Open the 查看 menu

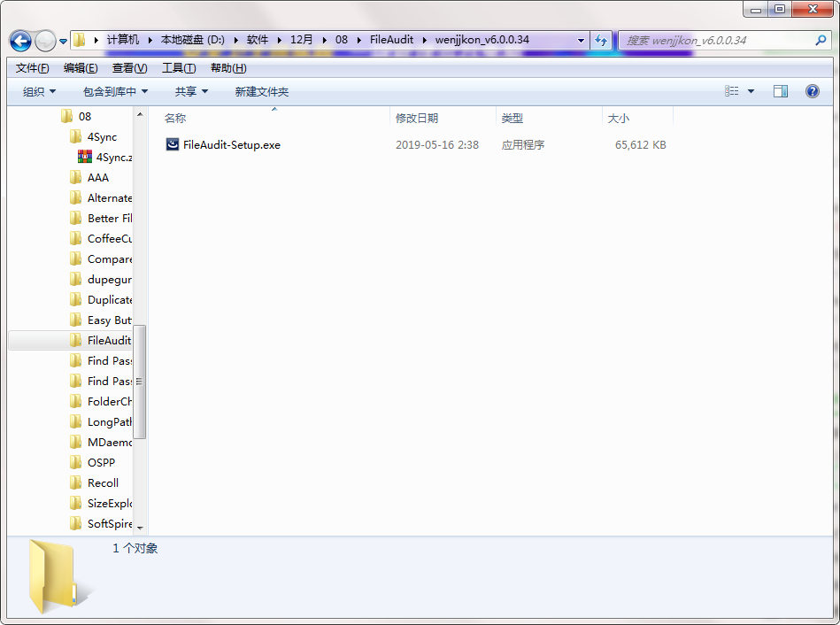(x=128, y=67)
